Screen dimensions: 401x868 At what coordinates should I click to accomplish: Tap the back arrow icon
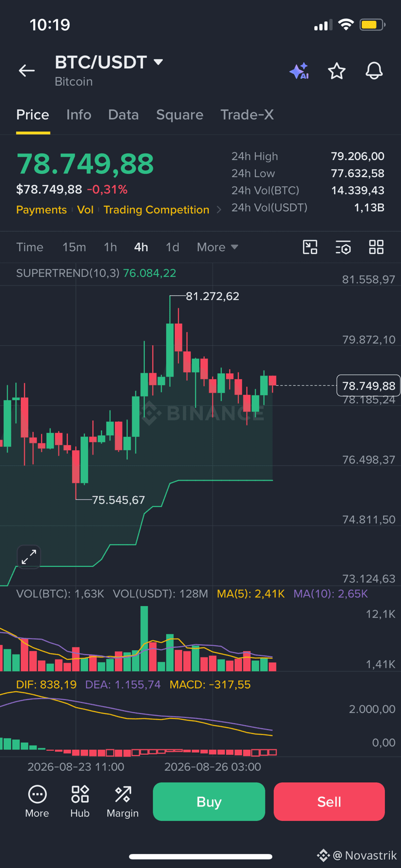point(27,71)
